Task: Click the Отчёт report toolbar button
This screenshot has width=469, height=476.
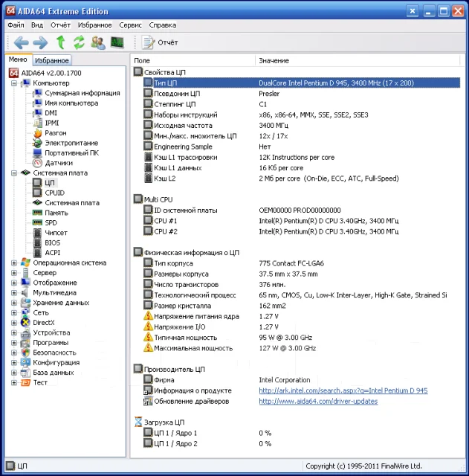Action: pos(160,42)
